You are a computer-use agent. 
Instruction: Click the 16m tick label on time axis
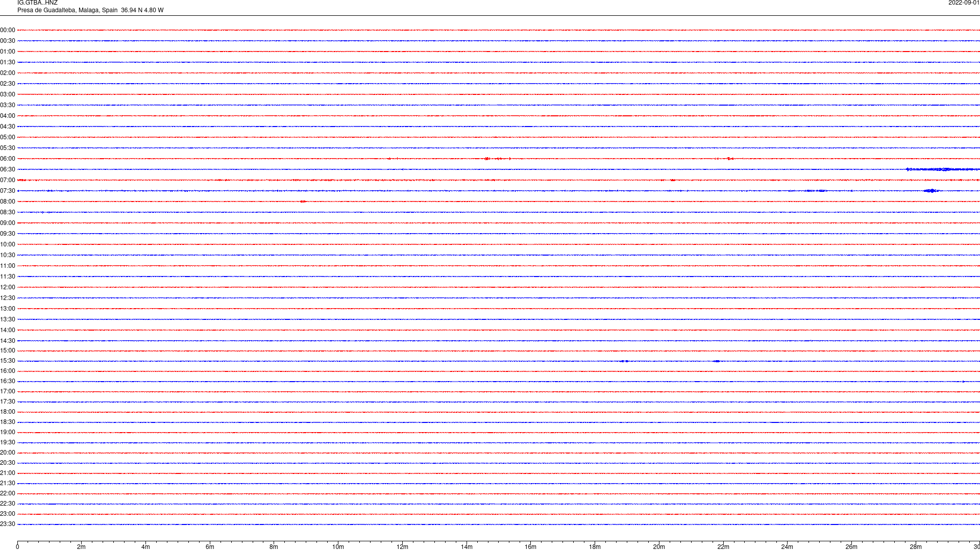531,547
